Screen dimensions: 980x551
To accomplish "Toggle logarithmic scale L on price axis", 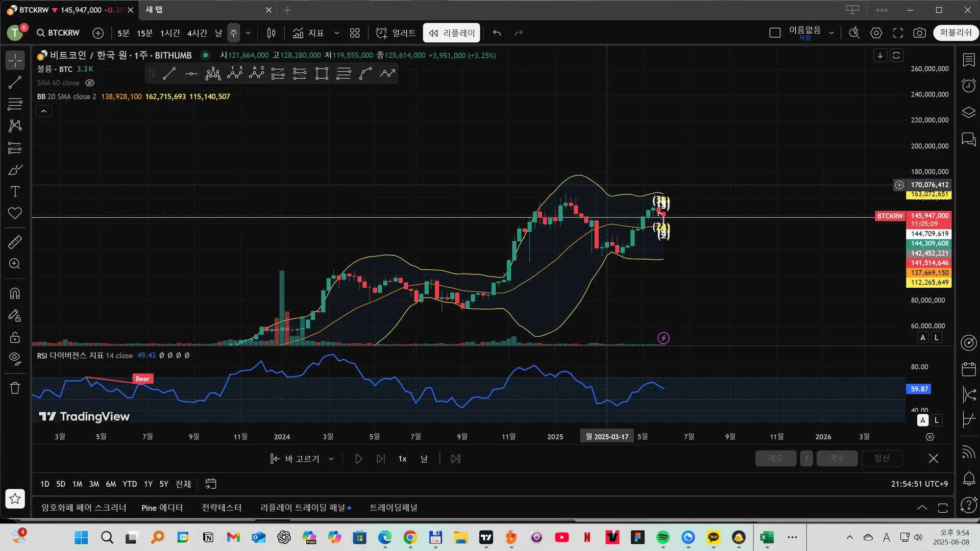I will (x=936, y=337).
